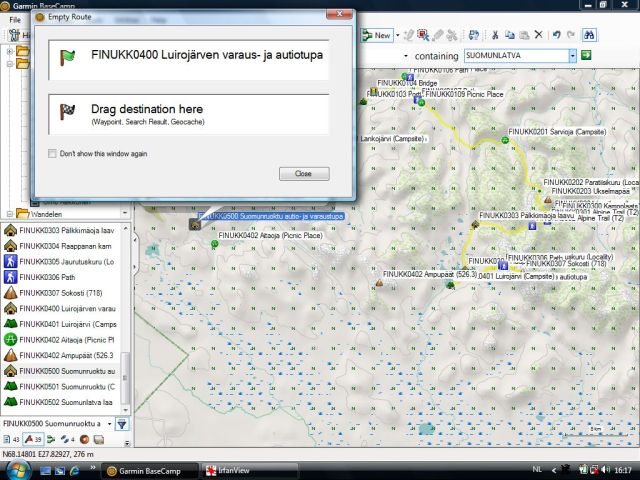Expand the Wandelen folder tree node
Image resolution: width=640 pixels, height=480 pixels.
tap(9, 213)
